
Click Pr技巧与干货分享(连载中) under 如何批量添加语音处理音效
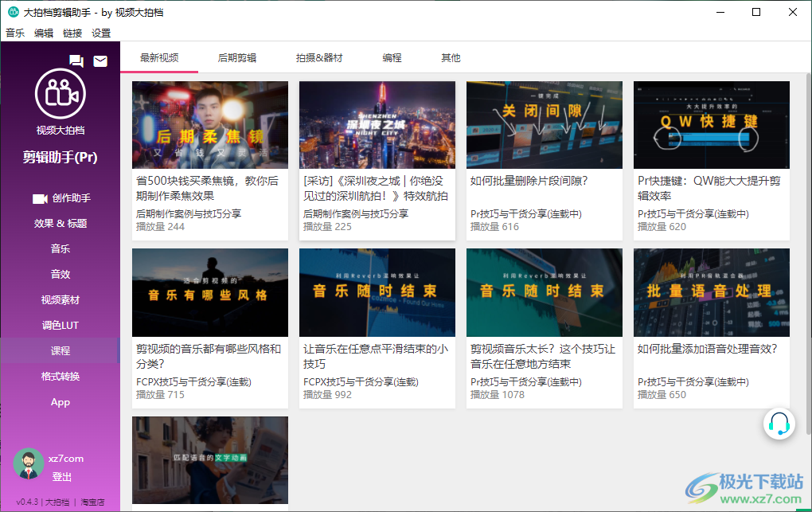click(693, 382)
